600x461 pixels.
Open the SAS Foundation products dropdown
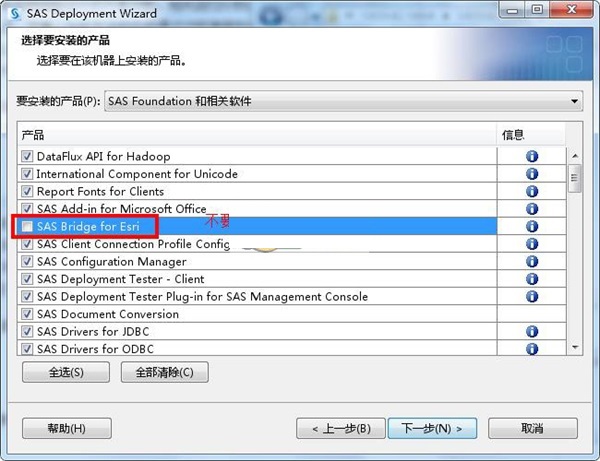tap(344, 101)
